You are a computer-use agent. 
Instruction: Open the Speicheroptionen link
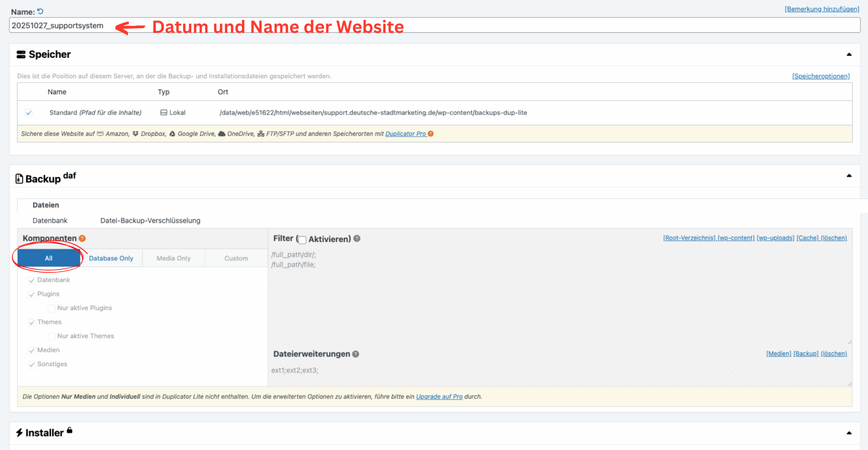pos(821,76)
